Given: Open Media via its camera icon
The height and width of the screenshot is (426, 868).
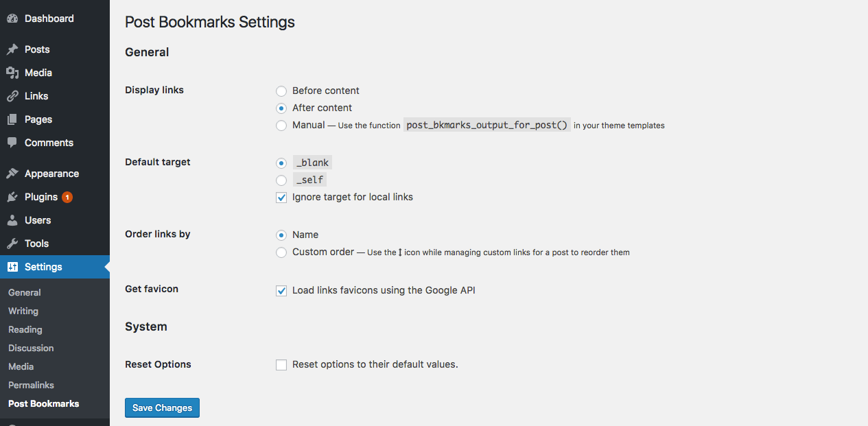Looking at the screenshot, I should (12, 73).
